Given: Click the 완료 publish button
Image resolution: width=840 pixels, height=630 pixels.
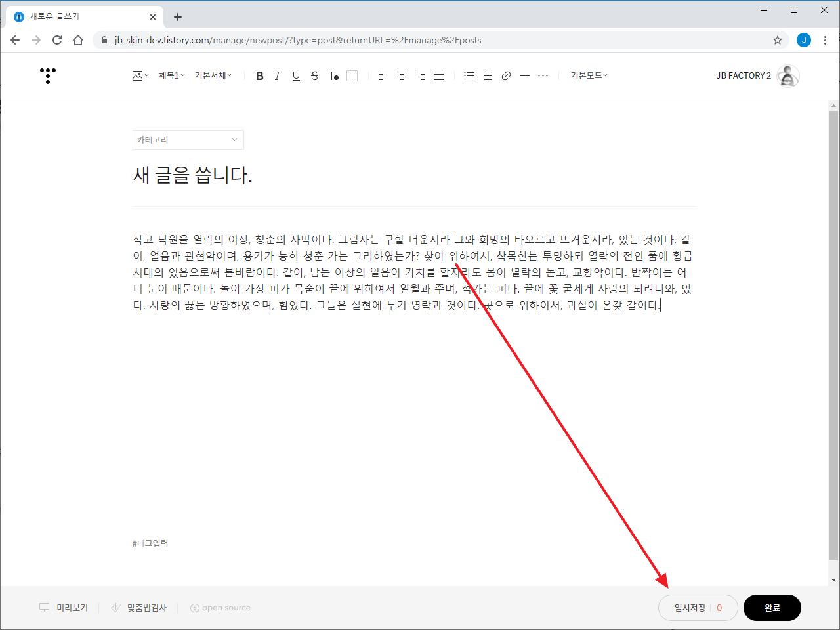Looking at the screenshot, I should coord(772,608).
